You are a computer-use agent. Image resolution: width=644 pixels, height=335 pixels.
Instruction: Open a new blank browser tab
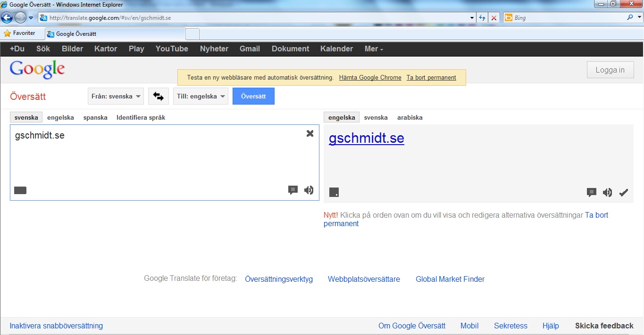click(192, 34)
